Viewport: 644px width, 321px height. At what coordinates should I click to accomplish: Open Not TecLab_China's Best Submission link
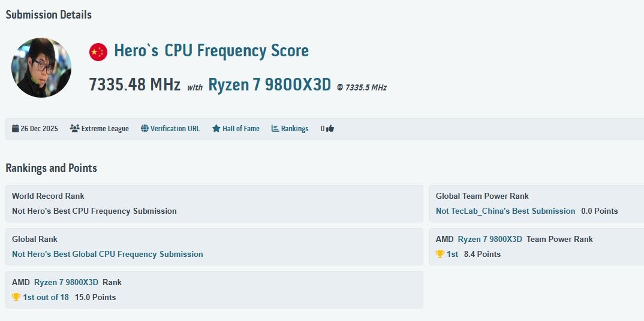(x=505, y=211)
